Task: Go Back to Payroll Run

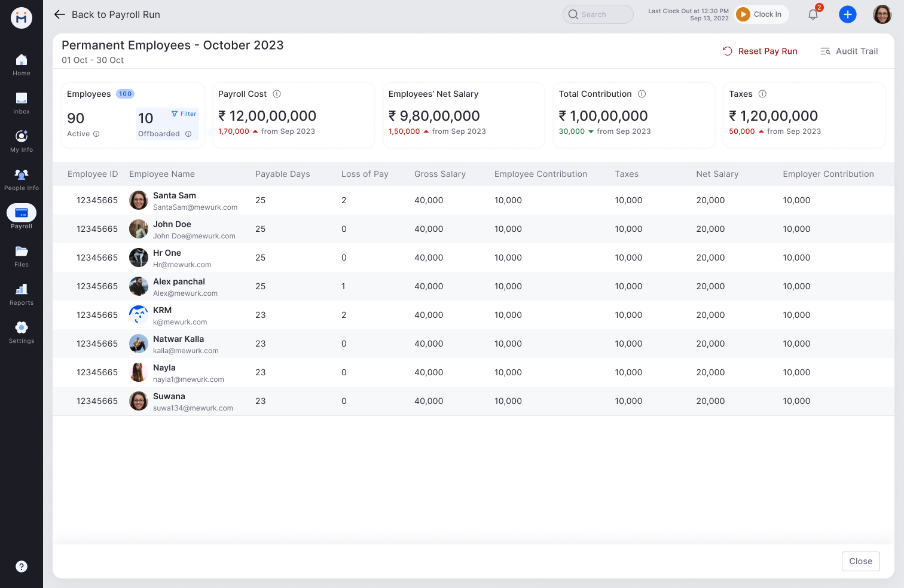Action: pyautogui.click(x=107, y=14)
